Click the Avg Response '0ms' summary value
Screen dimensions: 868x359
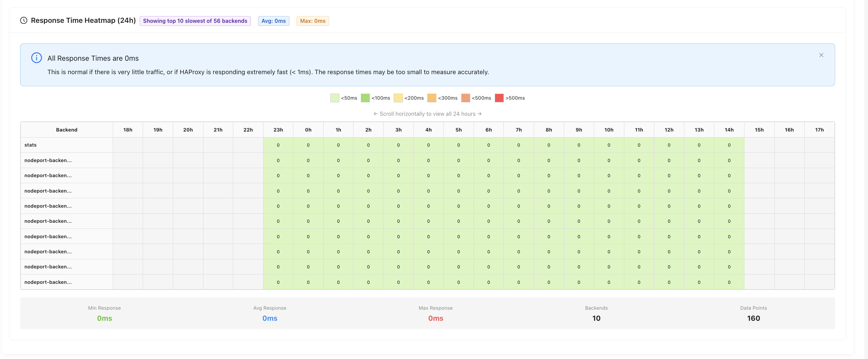270,318
